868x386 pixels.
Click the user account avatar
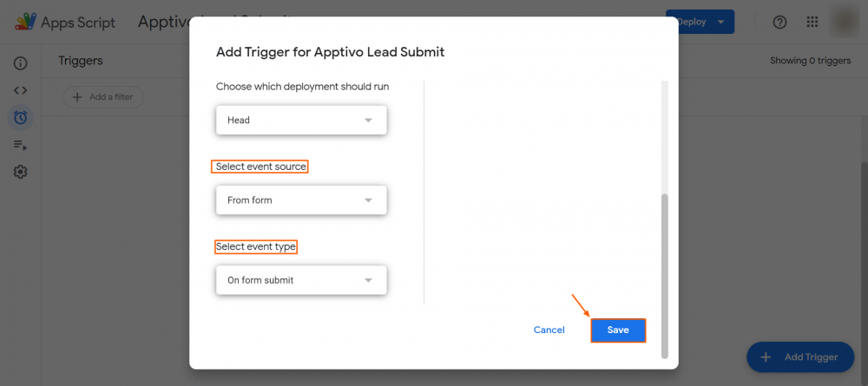pyautogui.click(x=845, y=22)
